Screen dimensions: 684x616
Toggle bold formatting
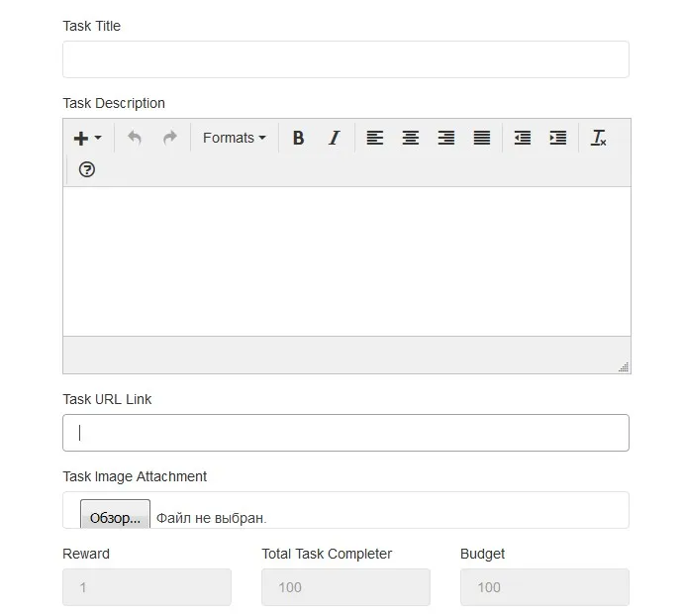click(x=298, y=138)
